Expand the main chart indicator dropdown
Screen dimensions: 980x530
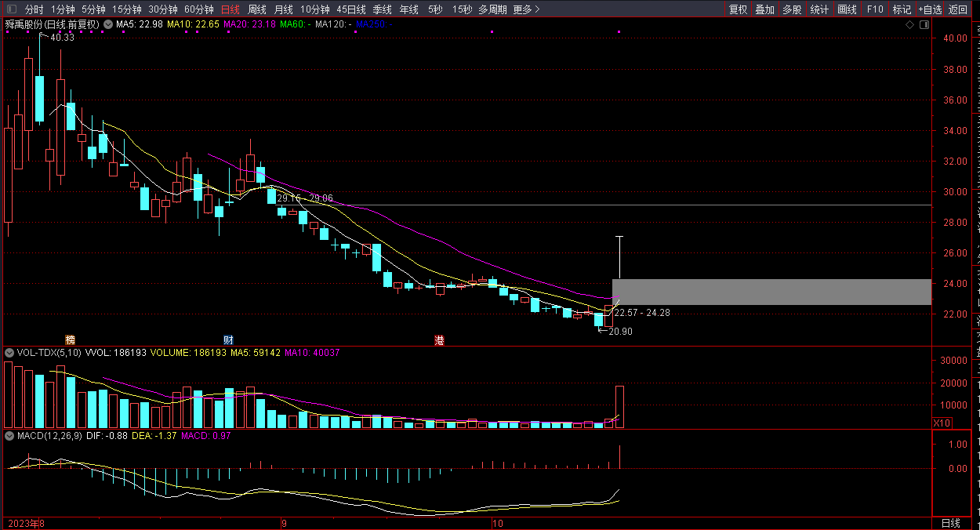108,24
